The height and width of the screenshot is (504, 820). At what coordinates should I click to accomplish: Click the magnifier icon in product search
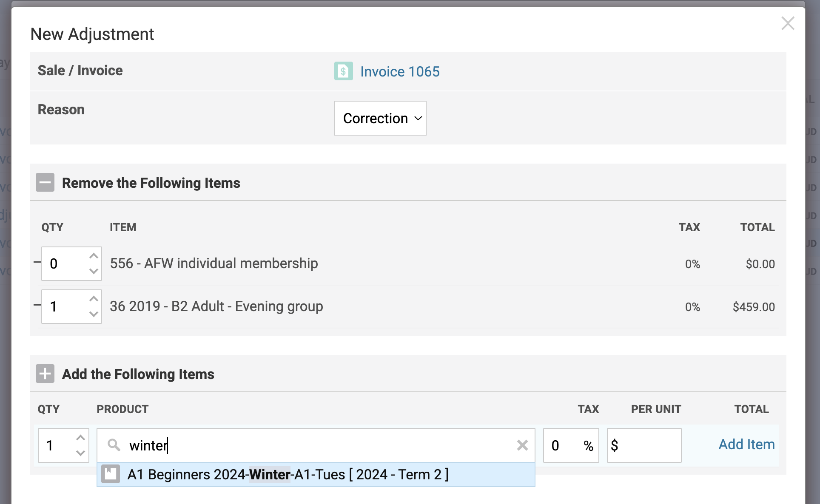[x=114, y=445]
